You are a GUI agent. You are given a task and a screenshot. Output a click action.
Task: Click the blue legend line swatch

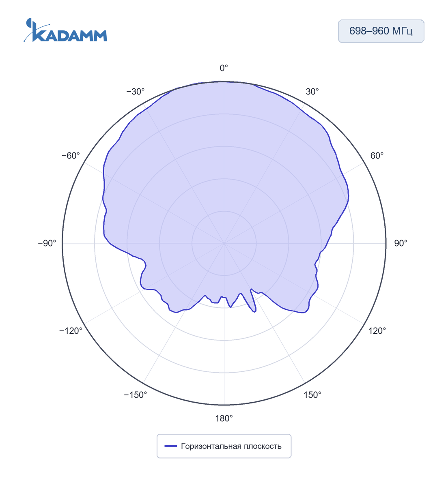tap(171, 446)
